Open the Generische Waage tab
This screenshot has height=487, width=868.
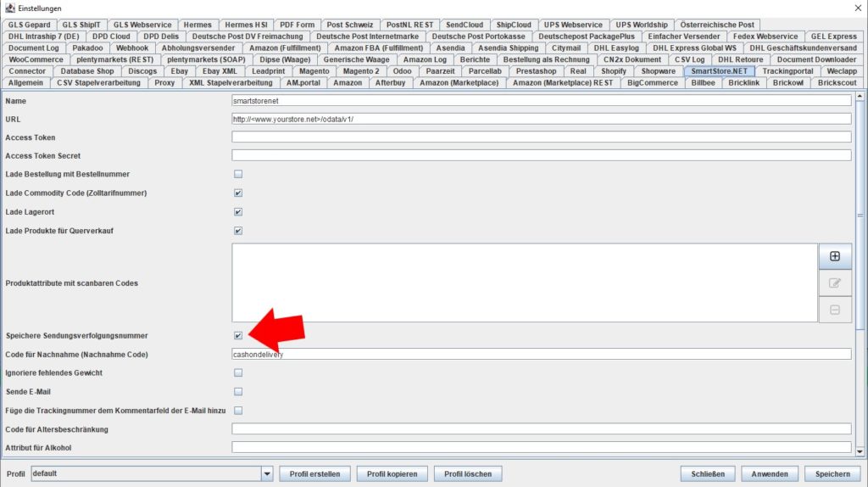pos(357,59)
